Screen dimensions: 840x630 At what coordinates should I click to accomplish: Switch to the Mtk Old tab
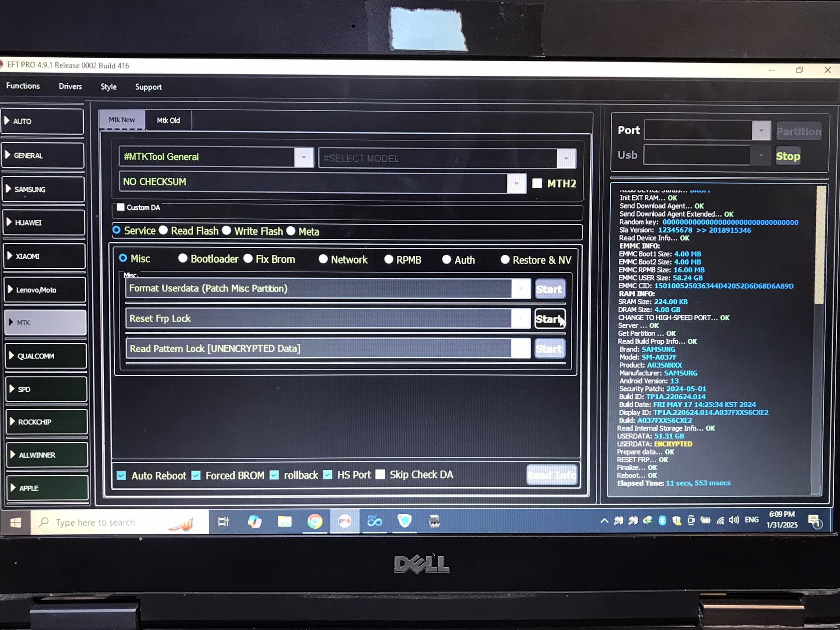168,120
